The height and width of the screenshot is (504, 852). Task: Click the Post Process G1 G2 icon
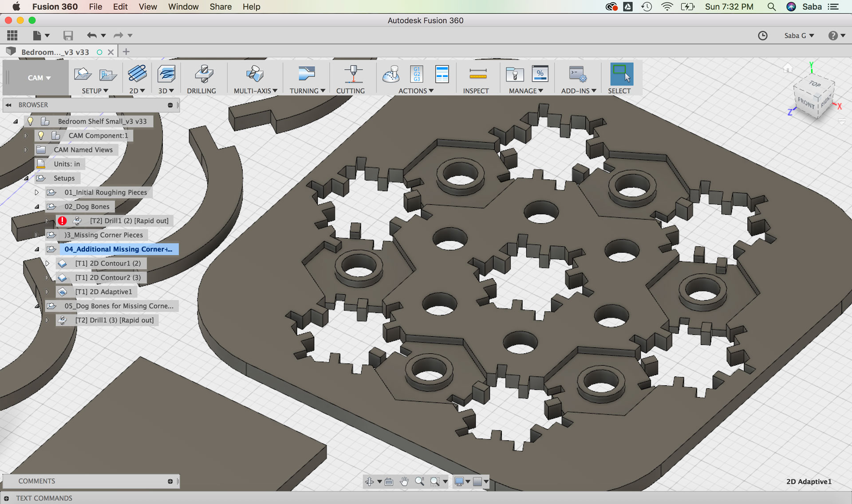417,75
